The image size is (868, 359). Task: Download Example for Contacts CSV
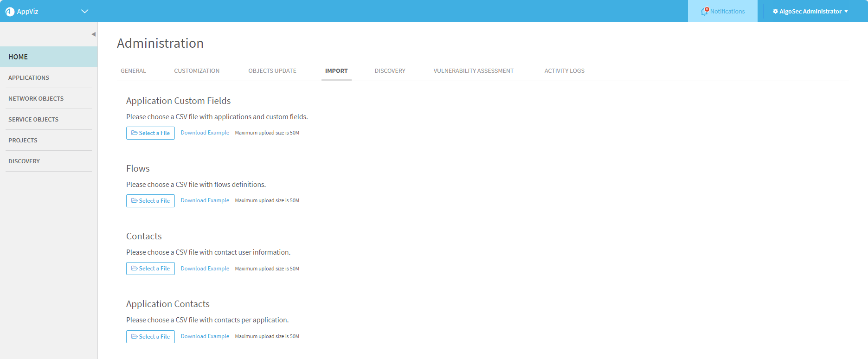pos(205,269)
